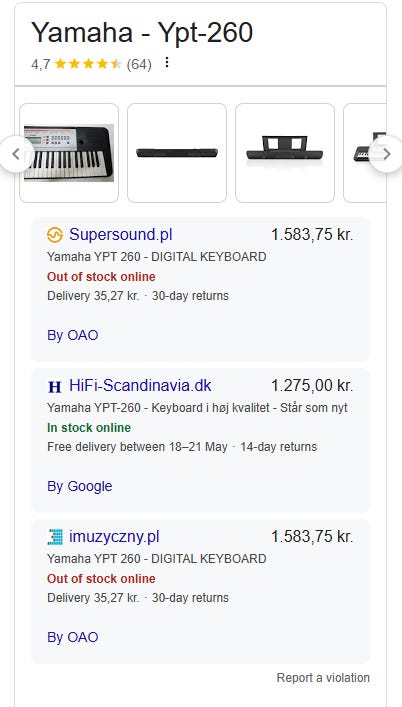The width and height of the screenshot is (402, 707).
Task: Open the music stand thumbnail
Action: click(x=285, y=153)
